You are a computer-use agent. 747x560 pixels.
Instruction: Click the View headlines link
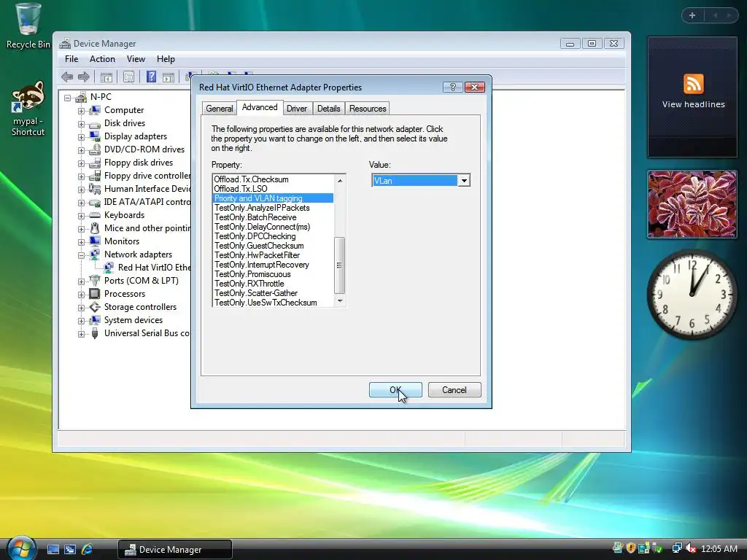coord(693,104)
